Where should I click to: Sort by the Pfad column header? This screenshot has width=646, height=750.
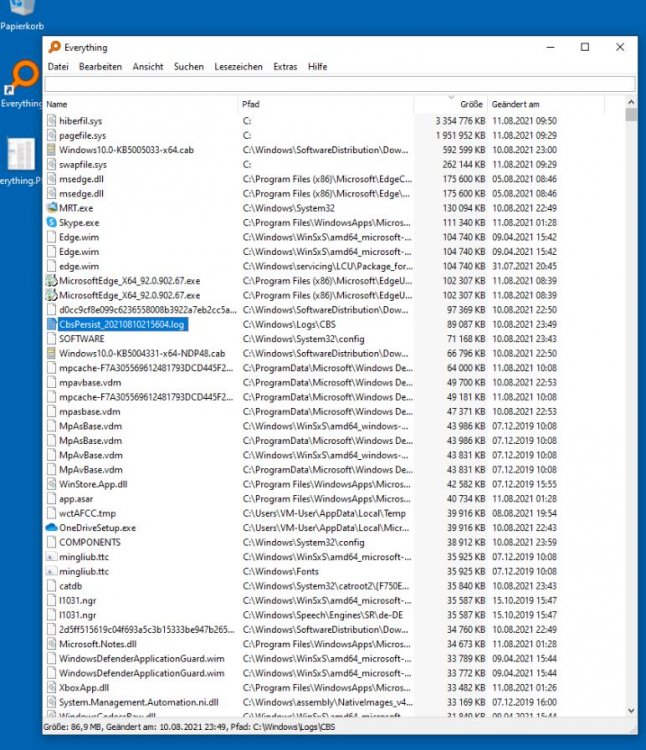326,104
